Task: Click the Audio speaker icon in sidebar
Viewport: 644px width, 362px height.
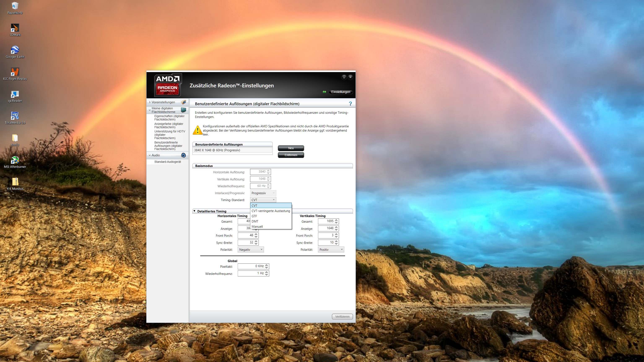Action: pyautogui.click(x=183, y=155)
